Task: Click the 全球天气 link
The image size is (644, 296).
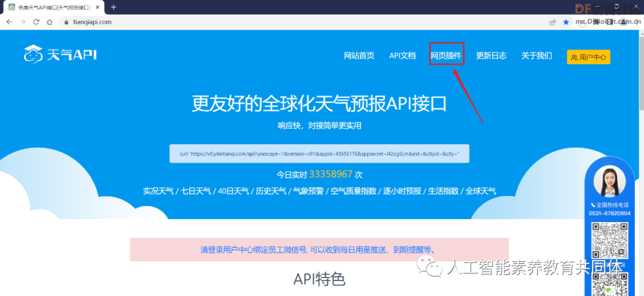Action: click(481, 191)
